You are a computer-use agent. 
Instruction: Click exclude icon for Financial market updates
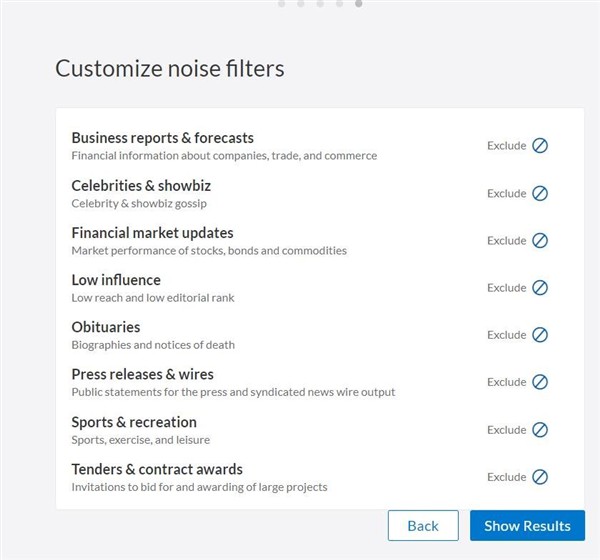pyautogui.click(x=540, y=240)
